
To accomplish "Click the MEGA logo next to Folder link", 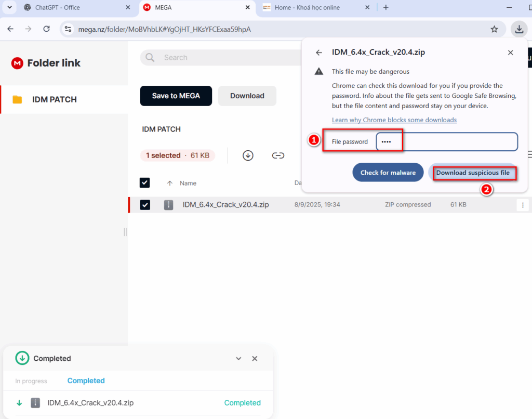I will [x=17, y=63].
